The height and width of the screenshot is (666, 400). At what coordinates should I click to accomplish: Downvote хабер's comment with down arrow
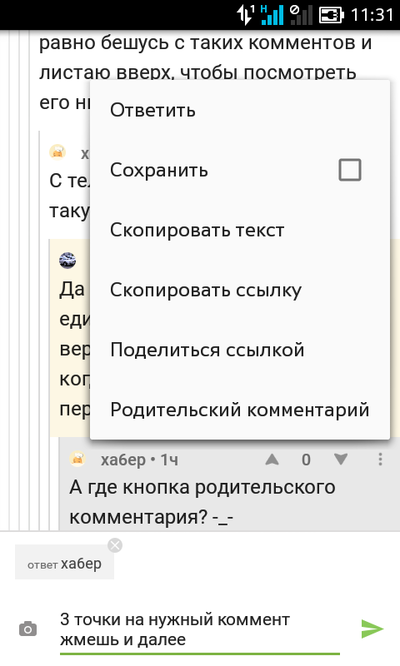341,459
